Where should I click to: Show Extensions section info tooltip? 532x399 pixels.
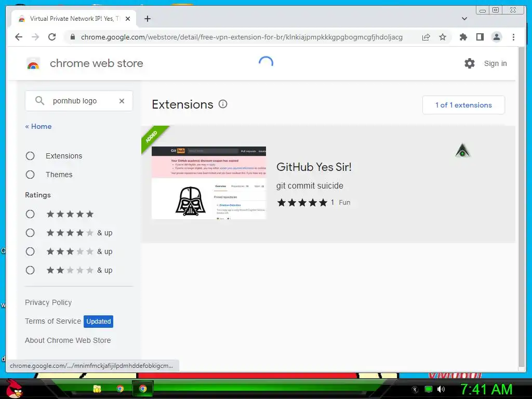point(223,104)
